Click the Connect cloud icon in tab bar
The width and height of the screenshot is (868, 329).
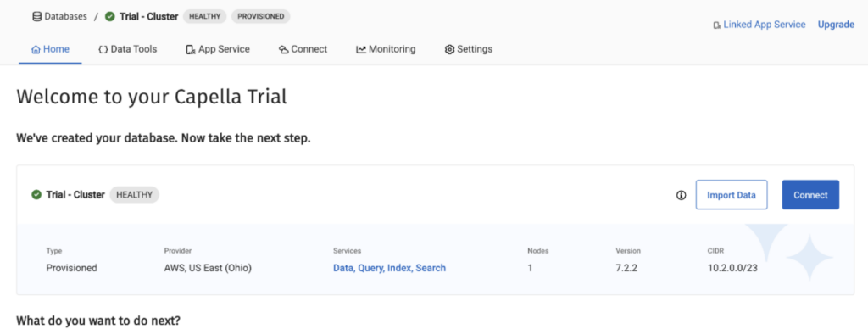(283, 50)
